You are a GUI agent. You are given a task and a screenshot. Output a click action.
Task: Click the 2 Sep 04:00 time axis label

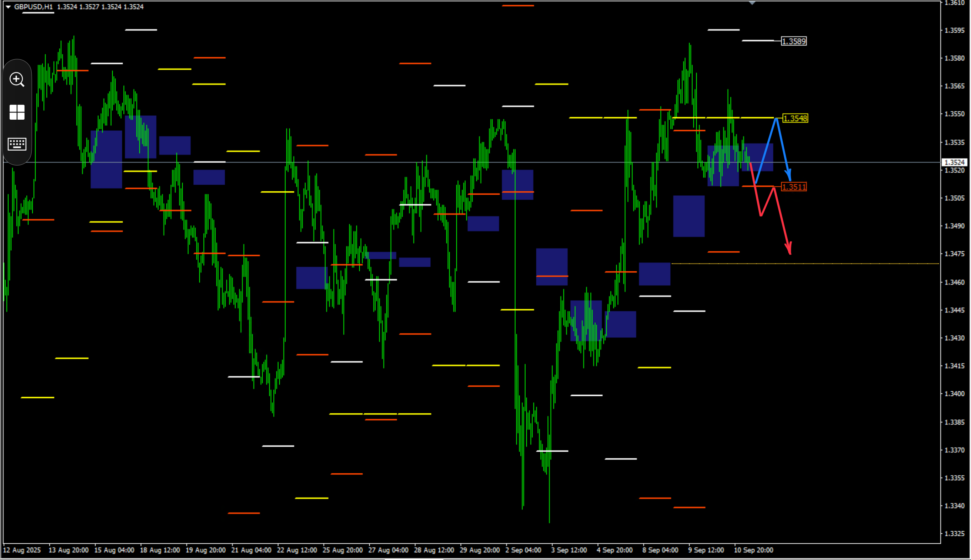[523, 550]
